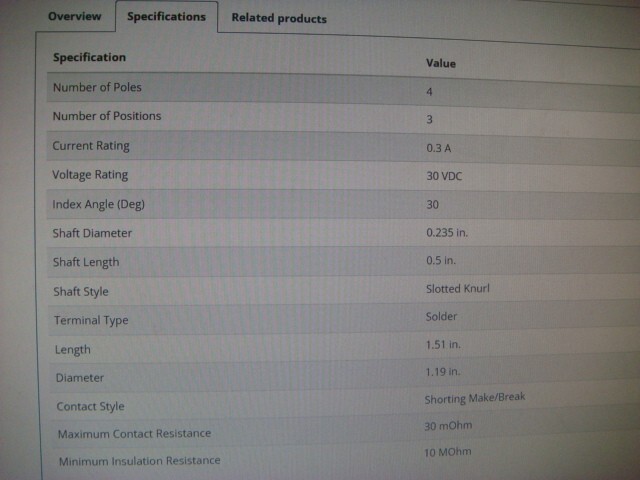This screenshot has width=640, height=480.
Task: Click the Number of Positions label
Action: click(106, 116)
